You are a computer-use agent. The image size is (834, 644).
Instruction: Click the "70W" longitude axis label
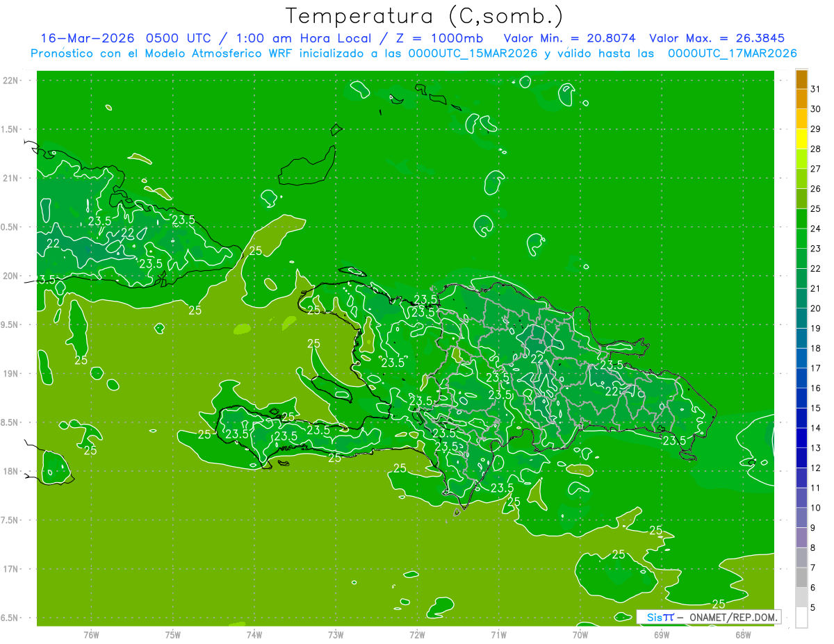coord(580,634)
